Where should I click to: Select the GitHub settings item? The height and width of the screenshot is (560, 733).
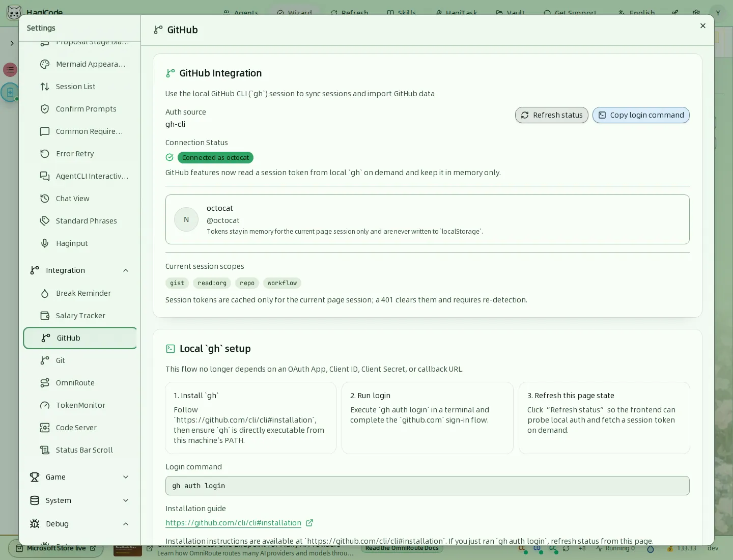pos(80,338)
